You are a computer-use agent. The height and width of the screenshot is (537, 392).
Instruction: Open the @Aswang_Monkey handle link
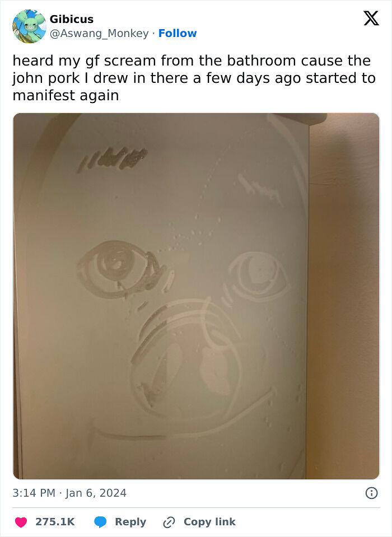tap(99, 34)
